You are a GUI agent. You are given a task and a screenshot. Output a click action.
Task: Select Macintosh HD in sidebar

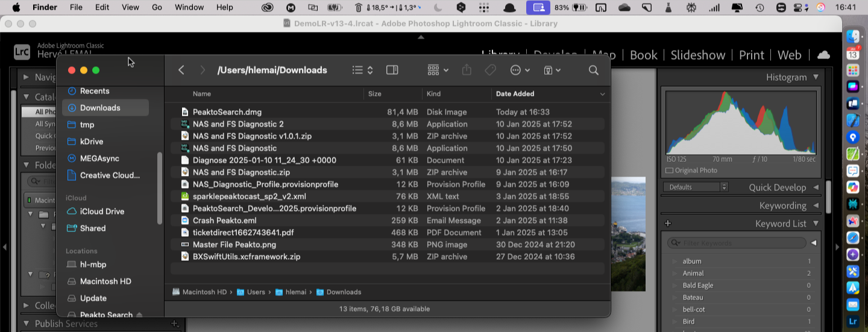coord(105,281)
